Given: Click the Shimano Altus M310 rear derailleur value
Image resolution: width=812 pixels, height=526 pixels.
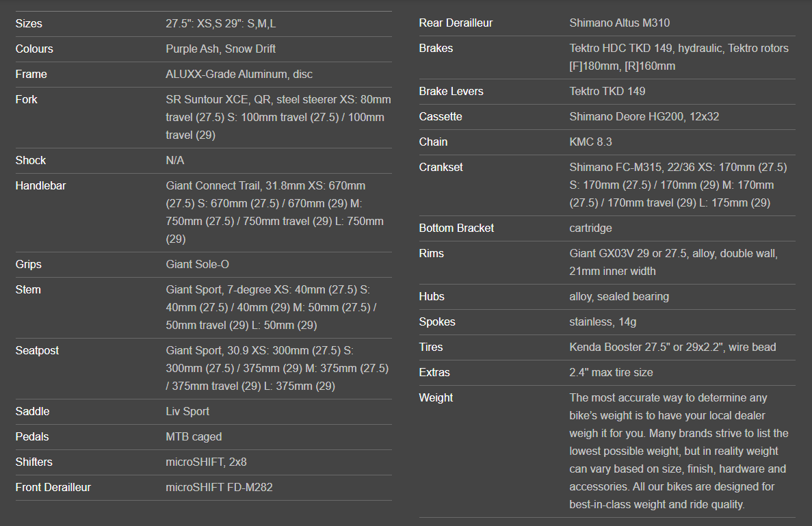Looking at the screenshot, I should (x=619, y=23).
